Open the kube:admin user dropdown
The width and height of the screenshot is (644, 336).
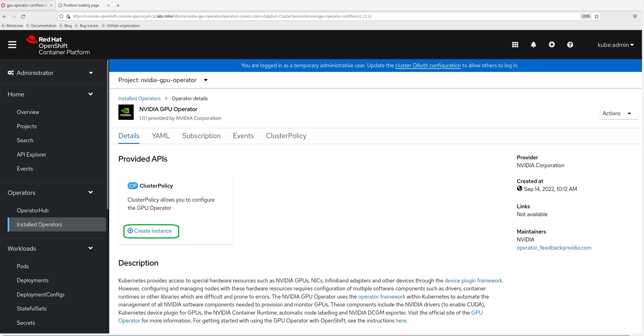point(615,45)
